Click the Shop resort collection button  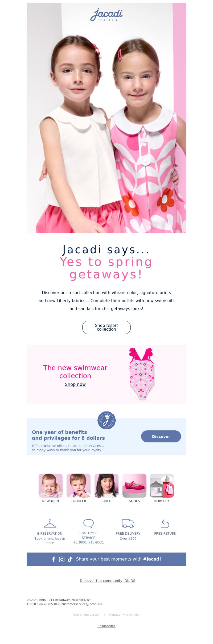pos(106,327)
